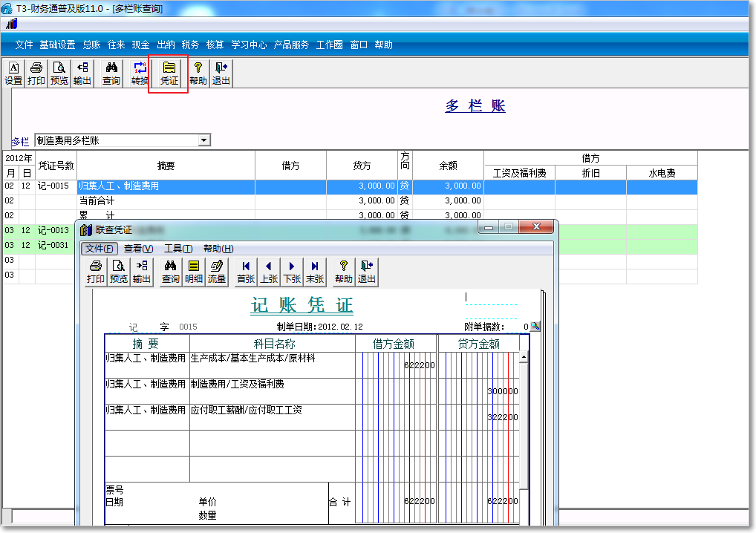This screenshot has width=756, height=533.
Task: Open 工具(T) menu in voucher window
Action: (x=178, y=249)
